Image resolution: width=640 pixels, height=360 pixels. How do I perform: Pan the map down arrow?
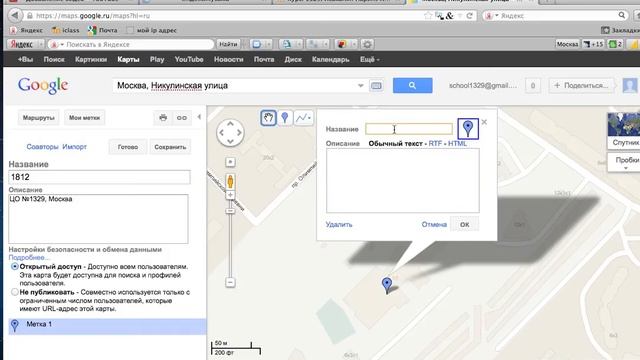point(230,141)
